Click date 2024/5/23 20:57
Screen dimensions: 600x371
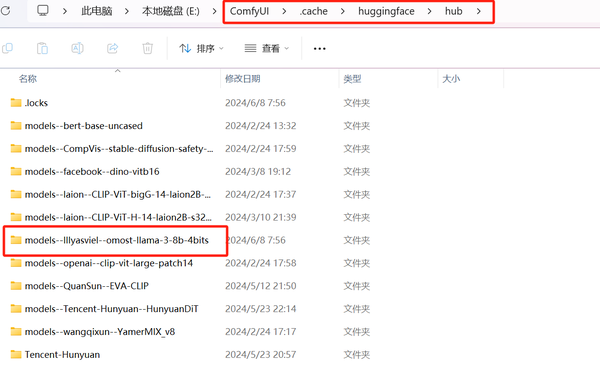click(x=261, y=355)
